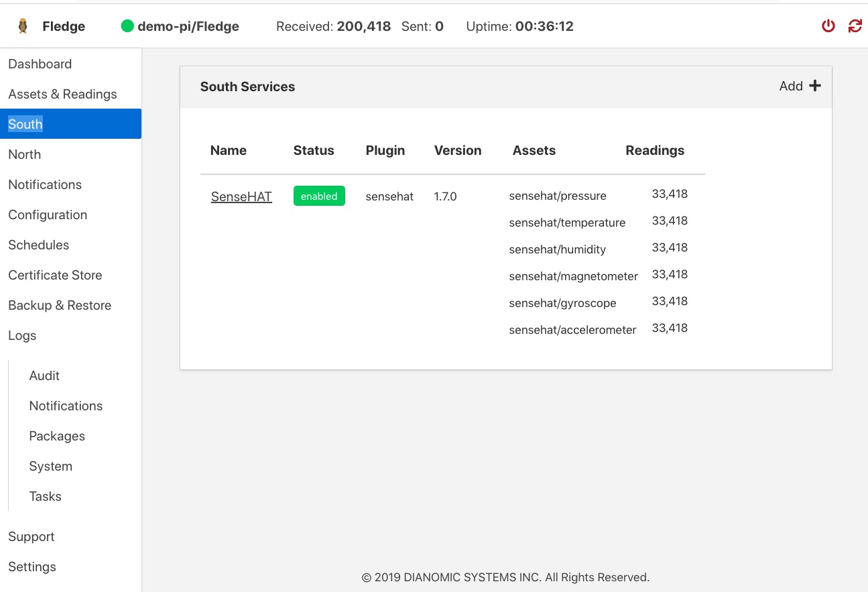Navigate to Certificate Store
Image resolution: width=868 pixels, height=592 pixels.
click(55, 275)
